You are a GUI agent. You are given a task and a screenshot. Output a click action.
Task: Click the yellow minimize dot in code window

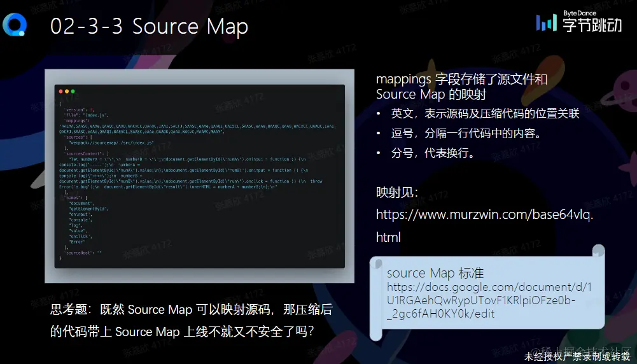[67, 92]
